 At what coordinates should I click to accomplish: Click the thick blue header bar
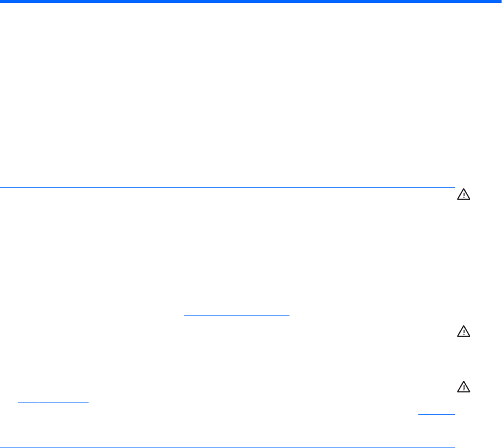tap(251, 2)
